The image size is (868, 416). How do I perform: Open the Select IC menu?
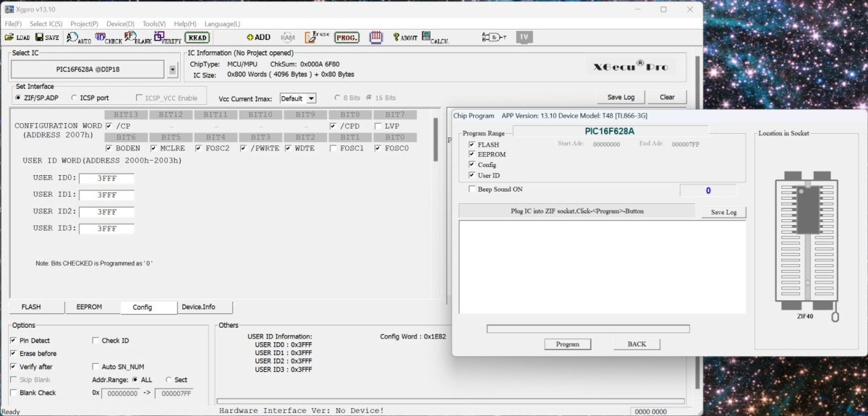click(46, 24)
